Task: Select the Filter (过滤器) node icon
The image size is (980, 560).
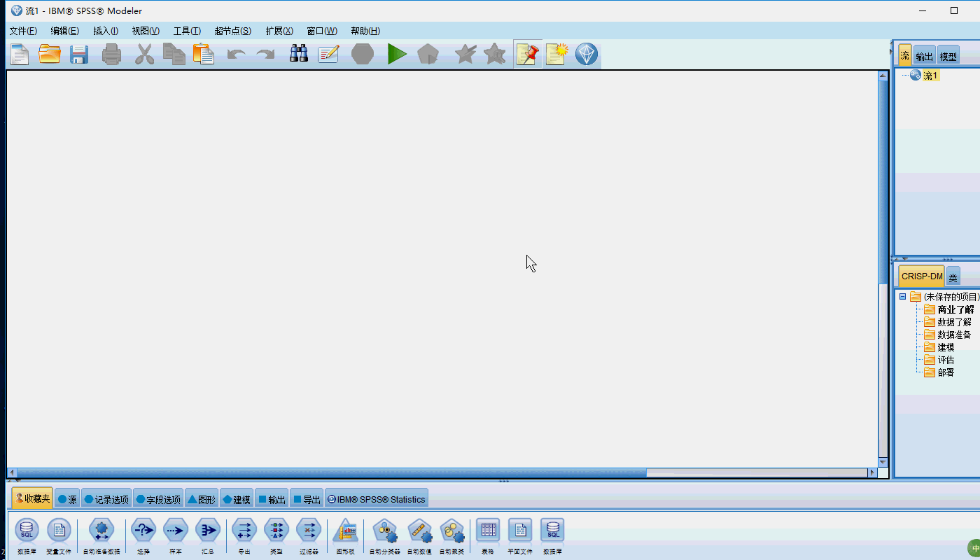Action: (309, 531)
